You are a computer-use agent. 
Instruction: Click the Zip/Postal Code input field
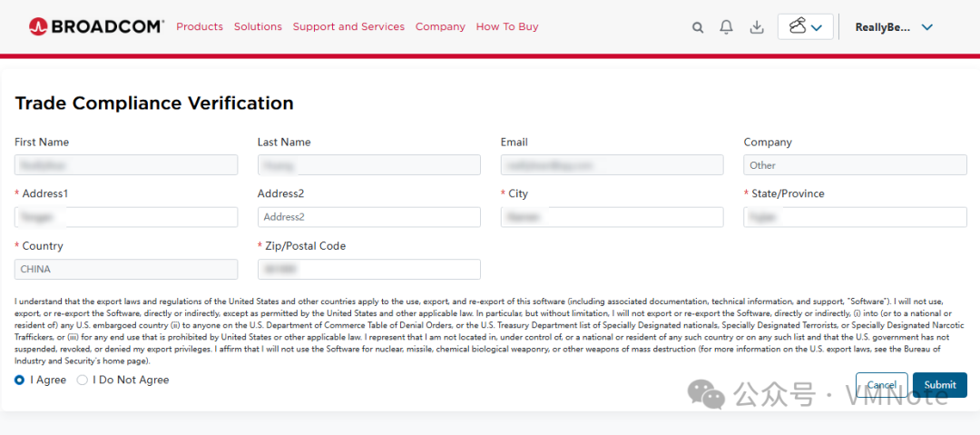click(x=368, y=269)
